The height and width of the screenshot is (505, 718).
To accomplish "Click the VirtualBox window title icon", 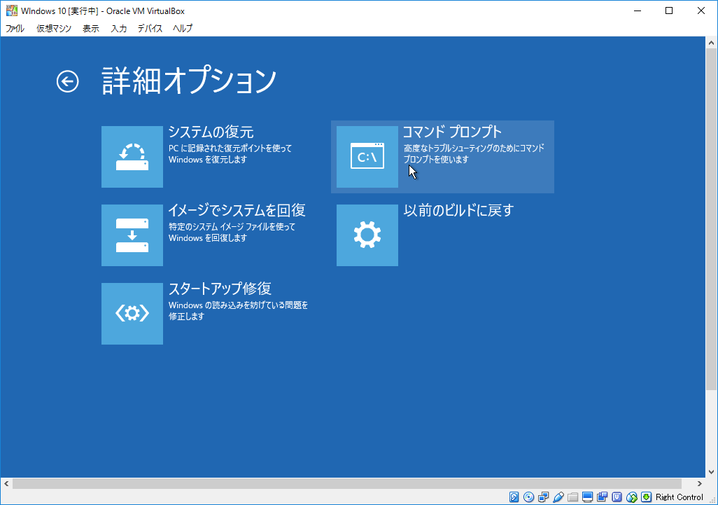I will tap(11, 11).
